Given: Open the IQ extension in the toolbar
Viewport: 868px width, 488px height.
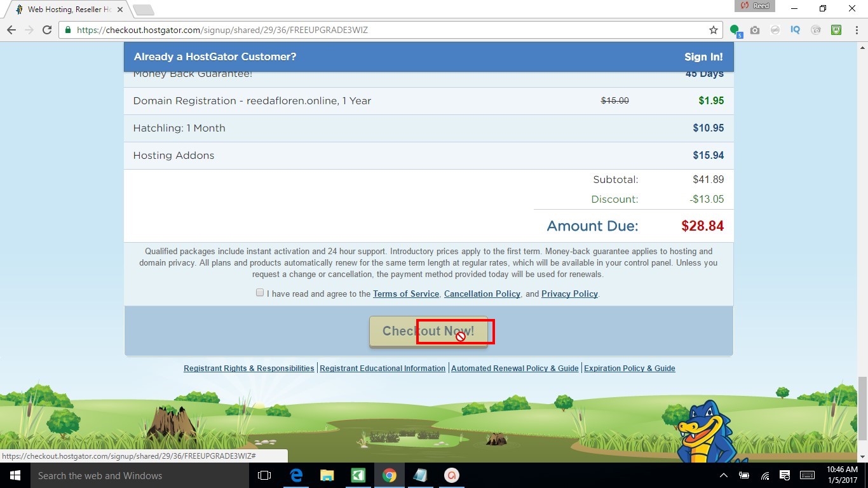Looking at the screenshot, I should (x=796, y=30).
